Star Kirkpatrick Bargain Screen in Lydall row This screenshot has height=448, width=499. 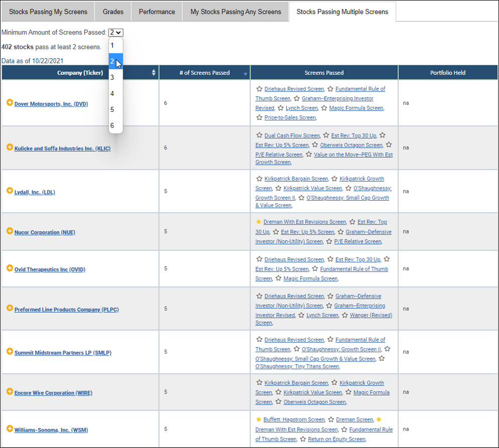[x=260, y=179]
